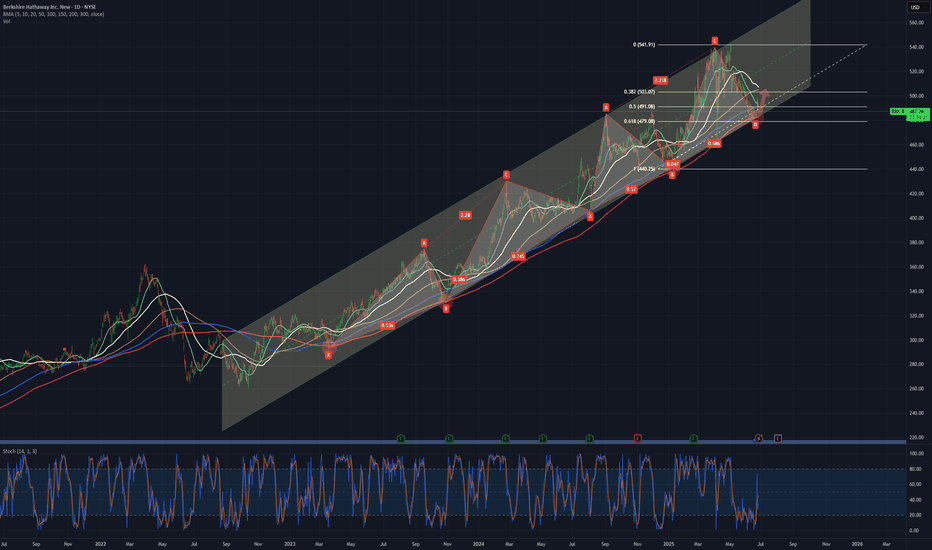
Task: Select the red upward arrow drawing
Action: click(x=763, y=98)
